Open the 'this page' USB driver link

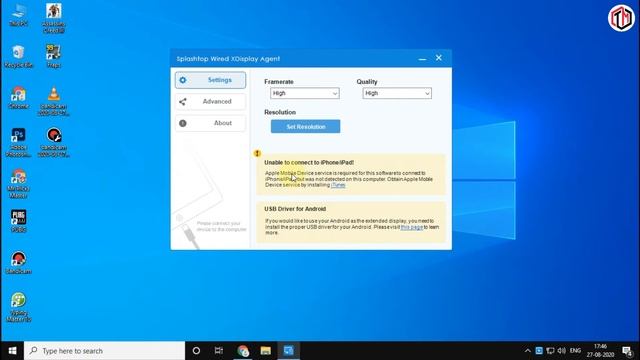tap(411, 227)
